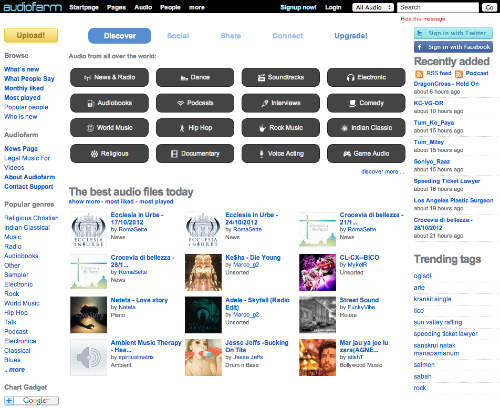Click the salmon trending tag
The image size is (500, 408).
tap(424, 365)
